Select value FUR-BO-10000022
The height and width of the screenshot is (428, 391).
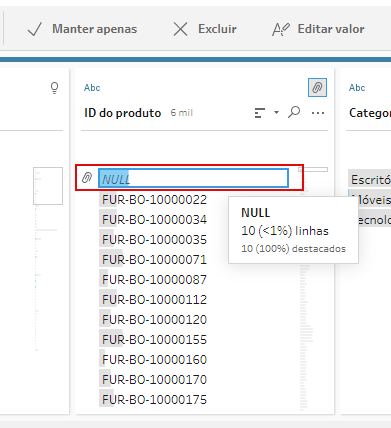tap(154, 200)
